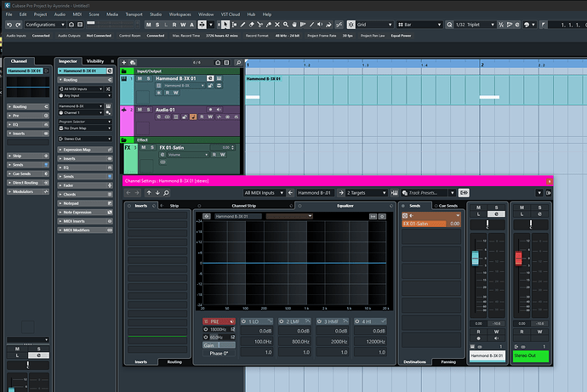The width and height of the screenshot is (587, 392).
Task: Switch to the Panning tab
Action: click(x=448, y=361)
